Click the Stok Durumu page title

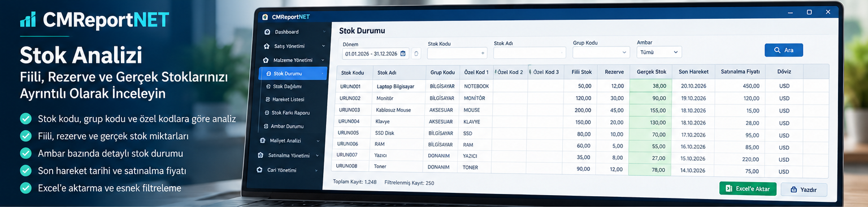pos(362,31)
